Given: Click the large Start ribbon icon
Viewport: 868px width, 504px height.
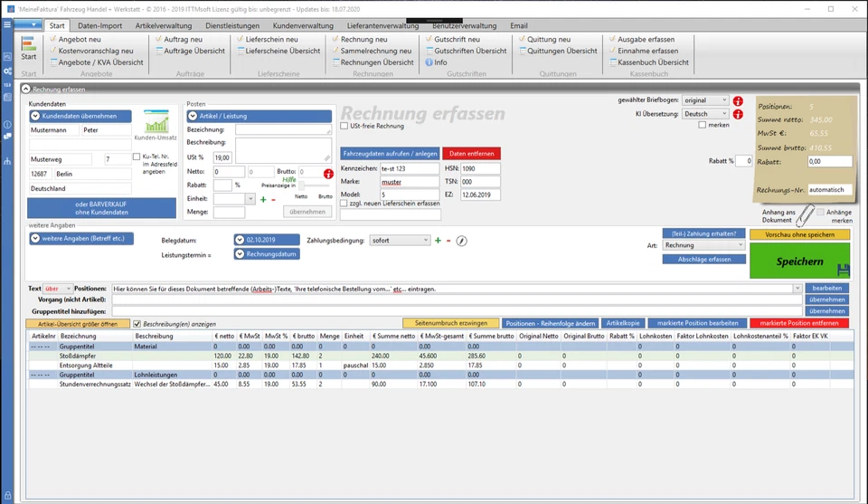Looking at the screenshot, I should click(x=29, y=49).
